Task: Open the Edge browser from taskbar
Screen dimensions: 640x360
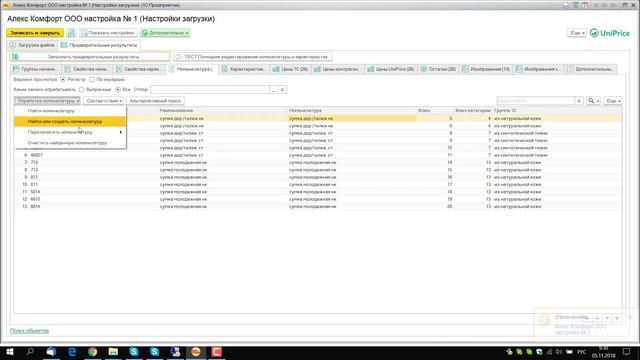Action: 72,352
